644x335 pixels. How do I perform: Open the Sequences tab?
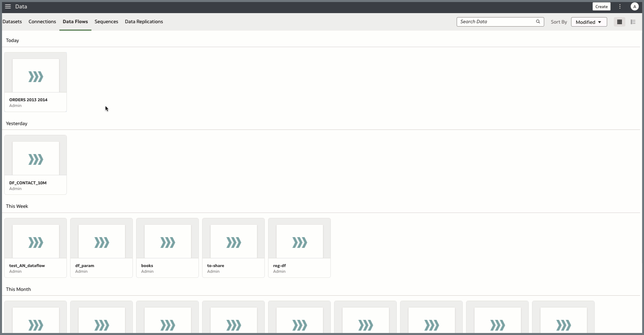click(106, 22)
